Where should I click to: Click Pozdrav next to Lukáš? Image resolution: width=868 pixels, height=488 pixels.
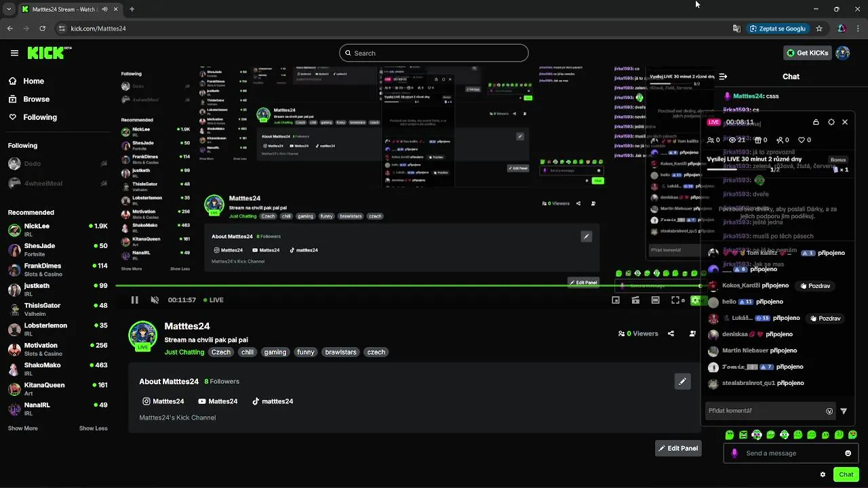click(x=825, y=319)
